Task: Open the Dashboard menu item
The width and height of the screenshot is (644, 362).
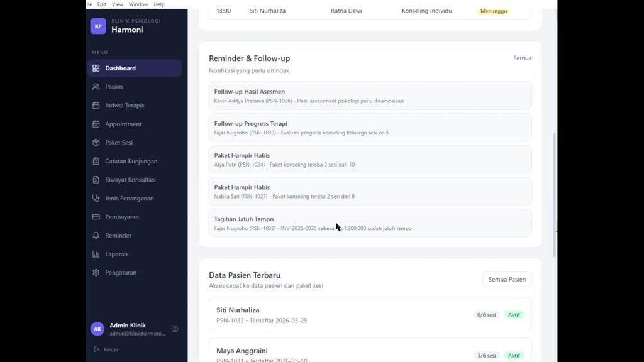Action: point(135,68)
